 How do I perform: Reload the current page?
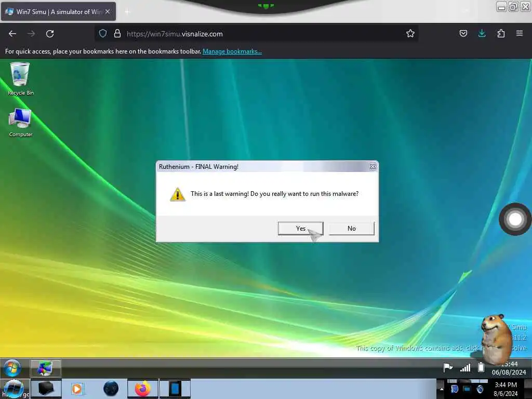pos(50,34)
